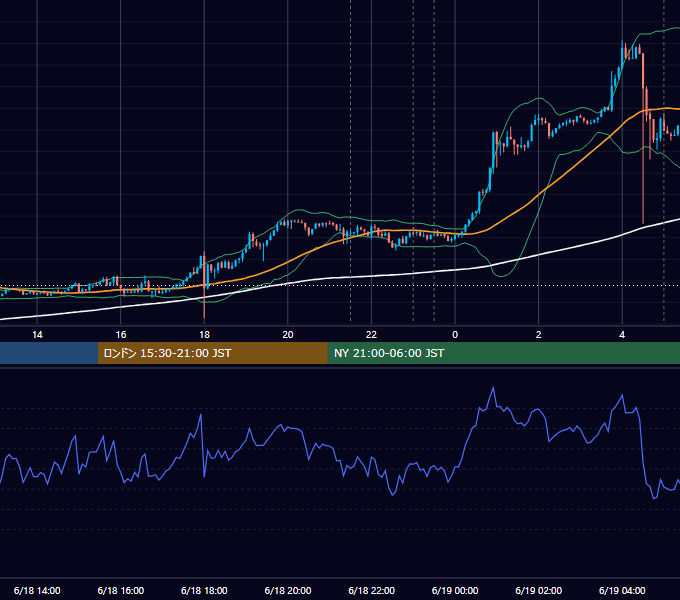680x600 pixels.
Task: Click hour label 16 on price chart axis
Action: (121, 335)
